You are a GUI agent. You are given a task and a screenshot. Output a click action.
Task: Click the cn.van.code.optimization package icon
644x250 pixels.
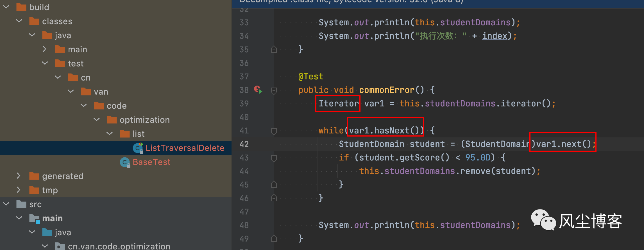(60, 246)
